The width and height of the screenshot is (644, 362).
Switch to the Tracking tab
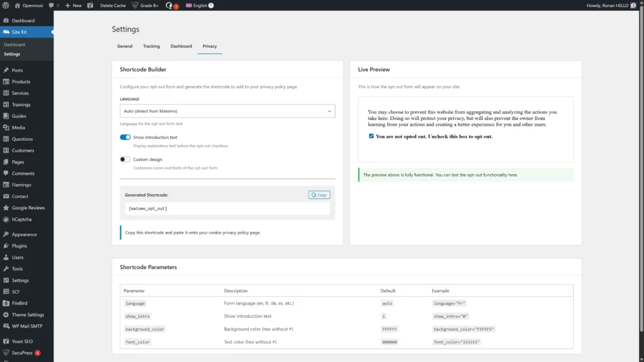[151, 46]
